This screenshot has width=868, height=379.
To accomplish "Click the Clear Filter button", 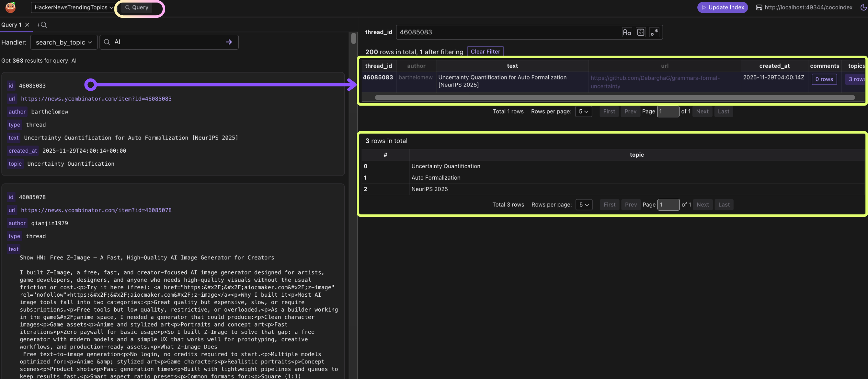I will [485, 52].
